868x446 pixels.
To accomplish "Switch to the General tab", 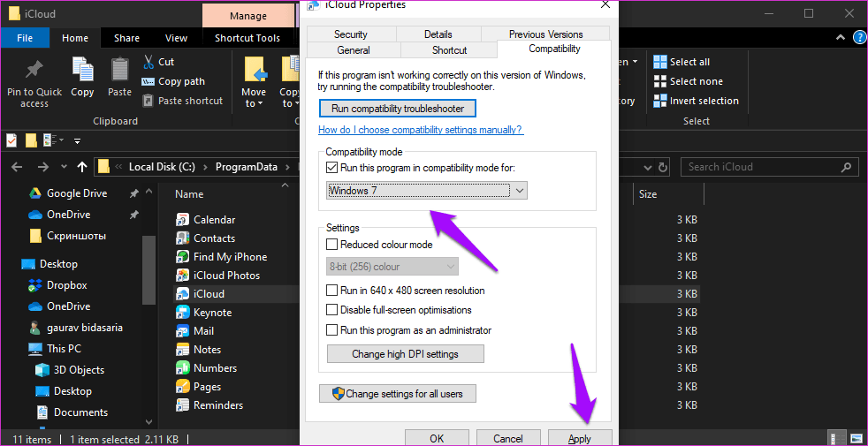I will coord(354,49).
